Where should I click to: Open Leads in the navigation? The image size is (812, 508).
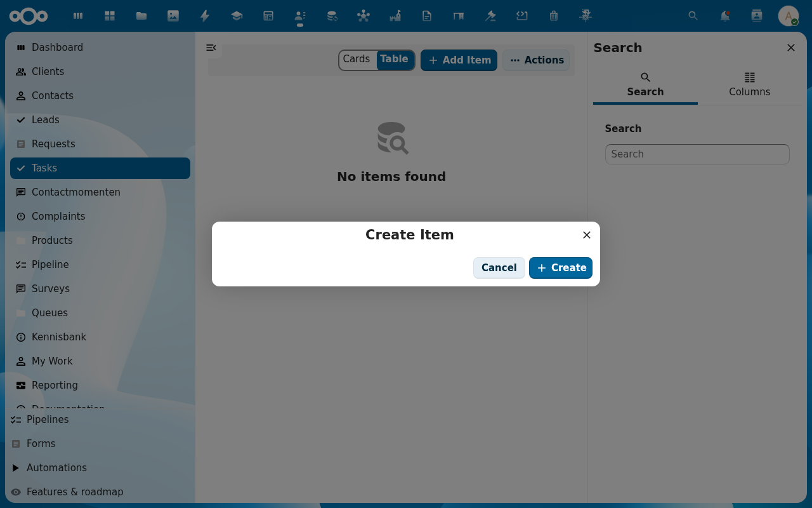point(100,120)
